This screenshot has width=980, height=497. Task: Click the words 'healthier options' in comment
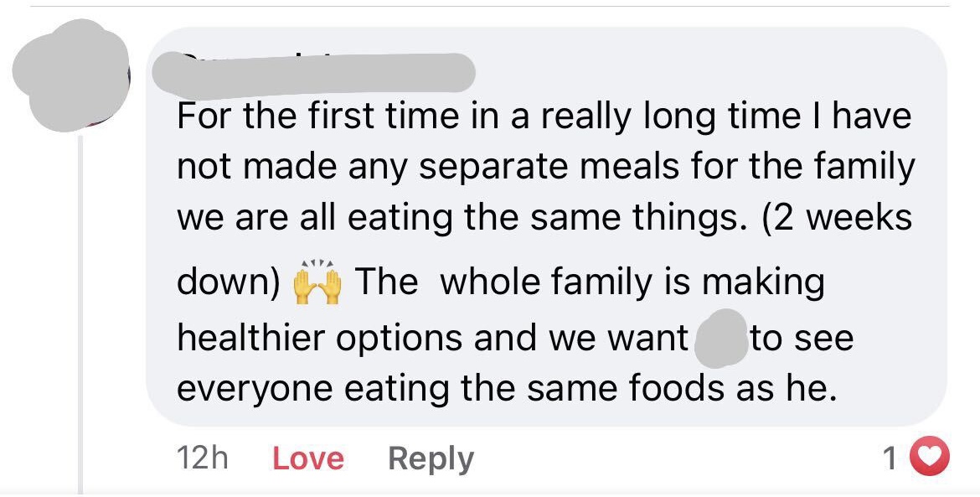pos(321,339)
